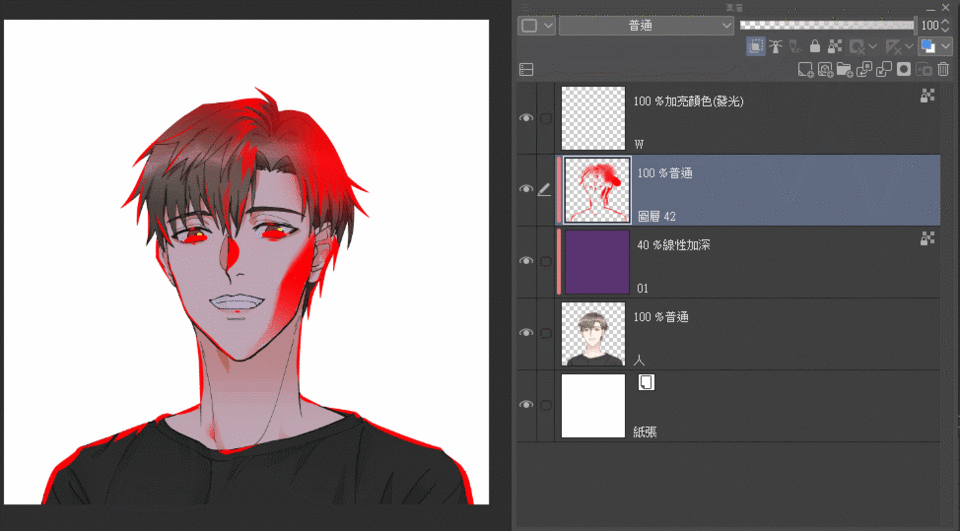960x531 pixels.
Task: Select the 人 character layer thumbnail
Action: point(593,334)
